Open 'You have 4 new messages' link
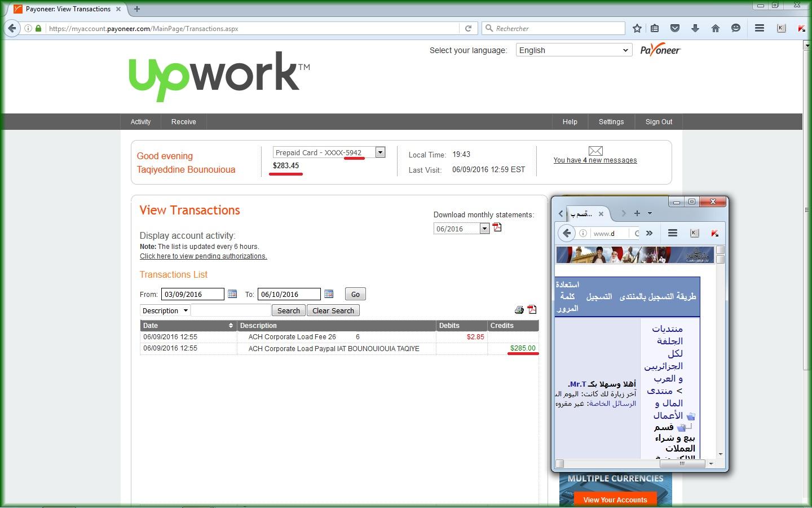Screen dimensions: 812x508 595,160
